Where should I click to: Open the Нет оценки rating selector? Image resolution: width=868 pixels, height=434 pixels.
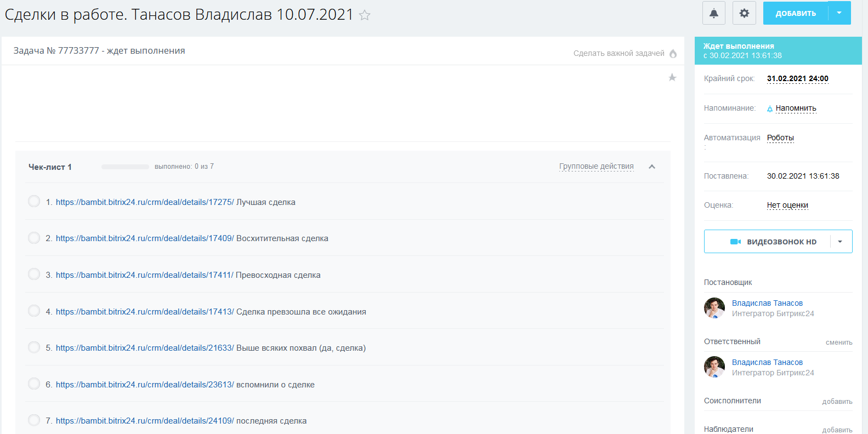pos(787,205)
